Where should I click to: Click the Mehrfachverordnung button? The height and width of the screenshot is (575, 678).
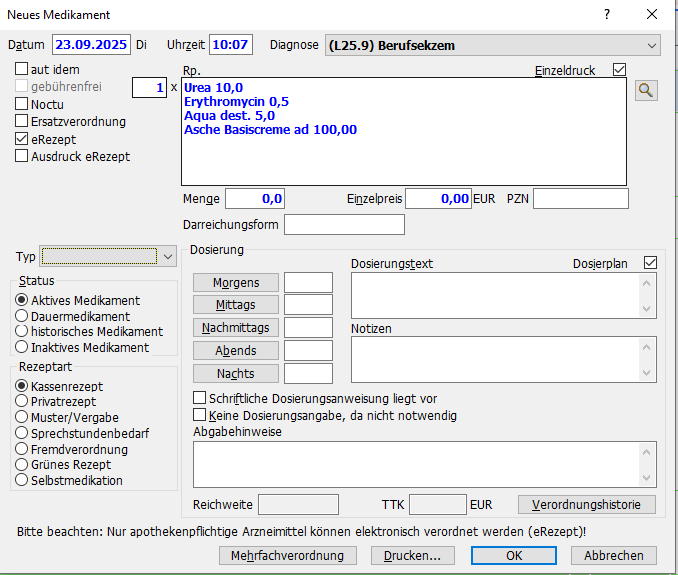tap(287, 555)
